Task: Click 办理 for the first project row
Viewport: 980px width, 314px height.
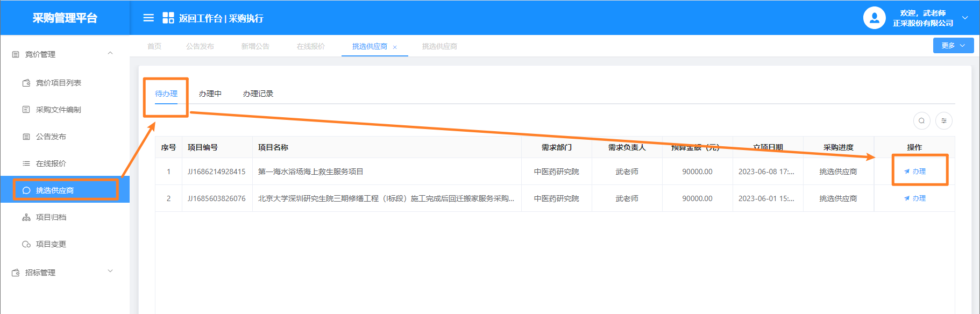Action: 915,172
